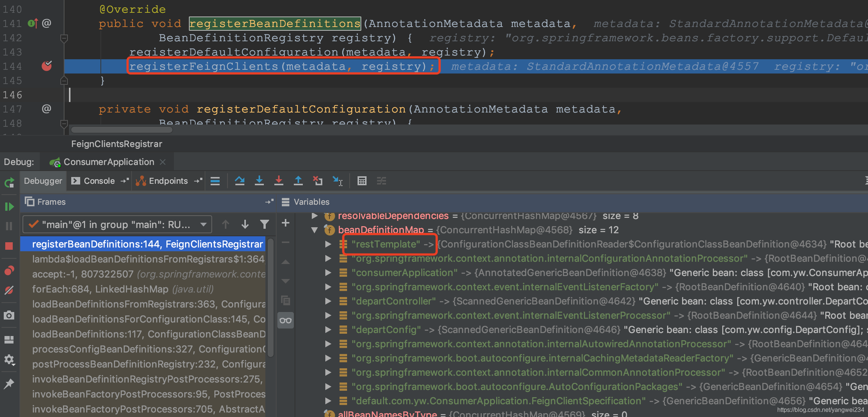868x417 pixels.
Task: Switch to the Console tab
Action: coord(99,181)
